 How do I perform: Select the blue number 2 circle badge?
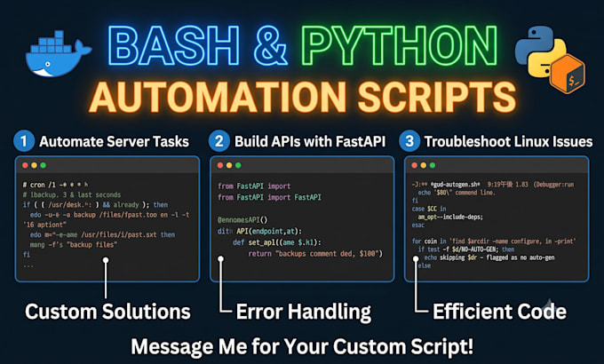(x=219, y=141)
